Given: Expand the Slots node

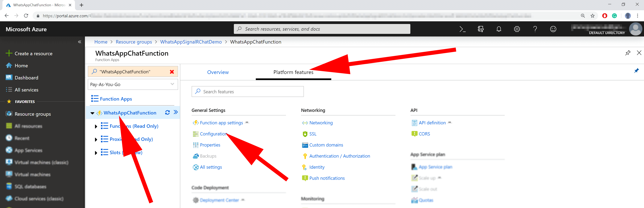Looking at the screenshot, I should click(x=96, y=153).
